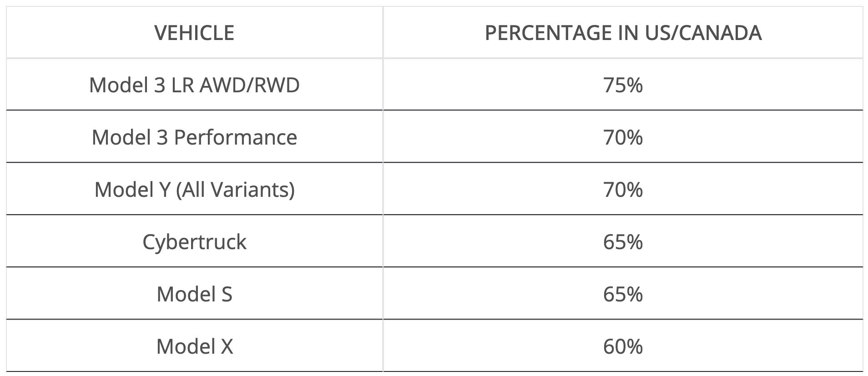Click the 75% percentage value
The width and height of the screenshot is (868, 376).
click(623, 85)
